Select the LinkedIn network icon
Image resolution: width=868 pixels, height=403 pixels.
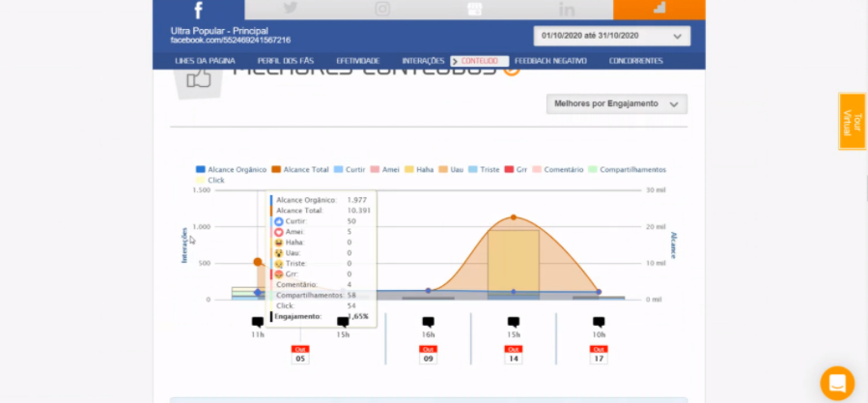pos(566,9)
